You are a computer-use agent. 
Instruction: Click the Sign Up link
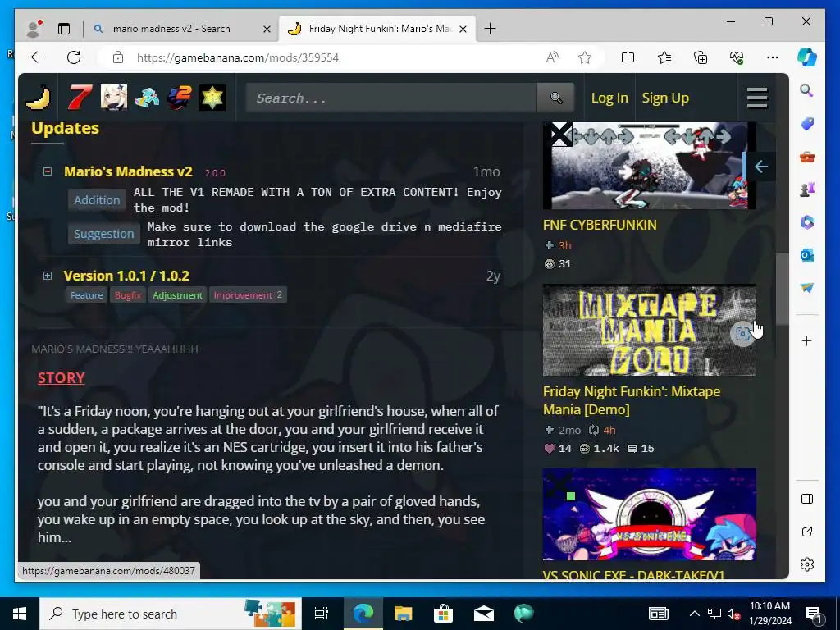(665, 98)
